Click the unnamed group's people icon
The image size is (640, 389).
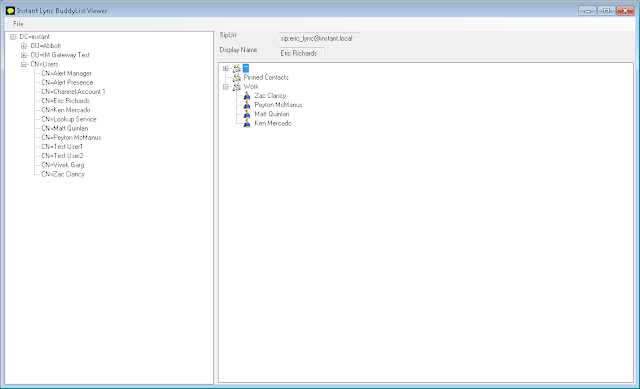click(x=237, y=68)
